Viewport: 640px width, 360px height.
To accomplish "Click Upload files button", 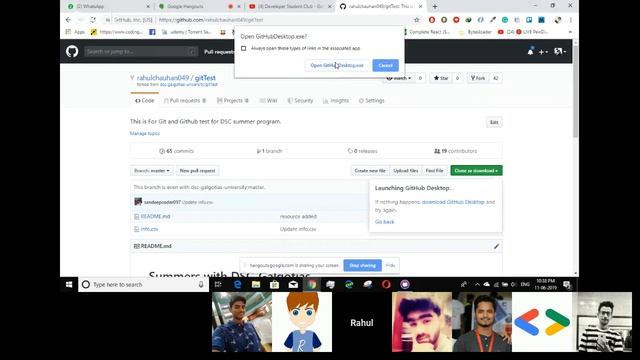I will point(406,171).
